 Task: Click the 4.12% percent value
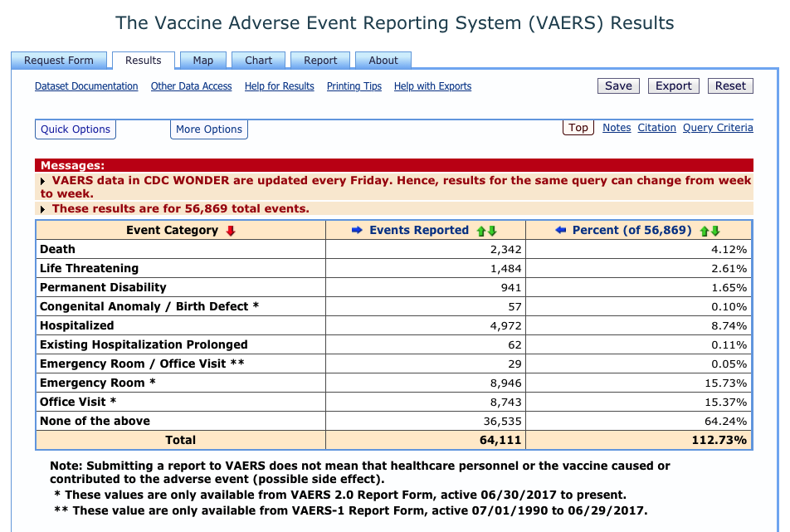click(729, 250)
